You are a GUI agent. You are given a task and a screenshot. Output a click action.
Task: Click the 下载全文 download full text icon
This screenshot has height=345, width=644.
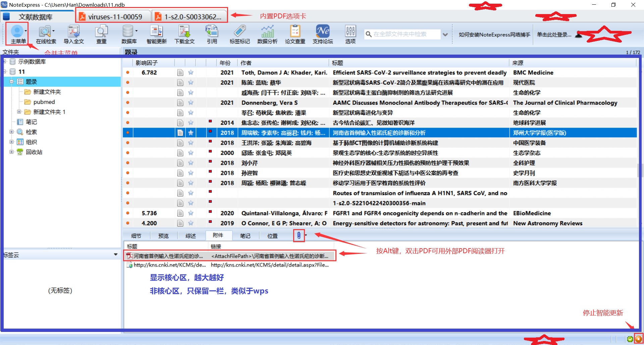(184, 31)
